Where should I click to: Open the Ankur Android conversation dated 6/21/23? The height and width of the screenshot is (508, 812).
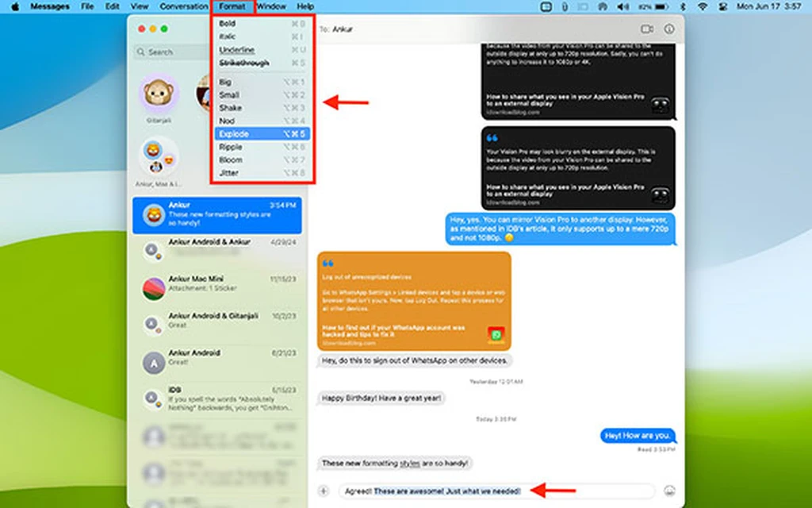tap(217, 361)
